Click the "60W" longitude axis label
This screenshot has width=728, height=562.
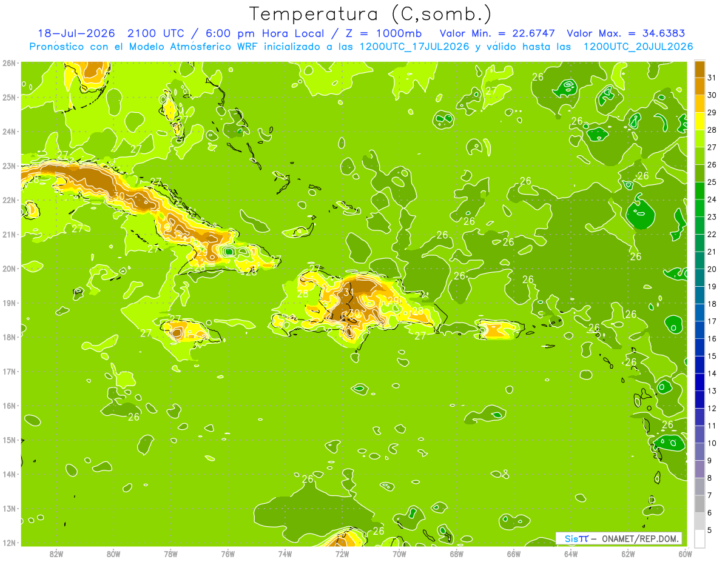tap(685, 554)
